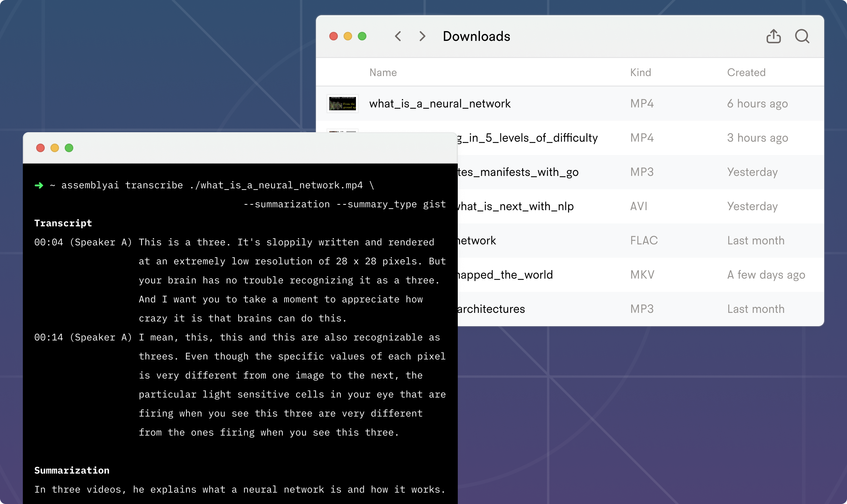Minimize the Downloads window with yellow button

click(x=348, y=36)
